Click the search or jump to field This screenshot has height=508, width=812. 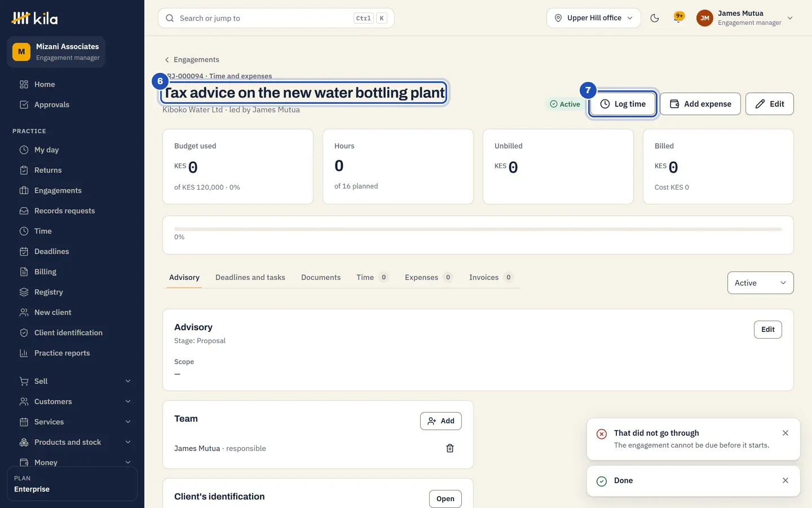click(276, 18)
